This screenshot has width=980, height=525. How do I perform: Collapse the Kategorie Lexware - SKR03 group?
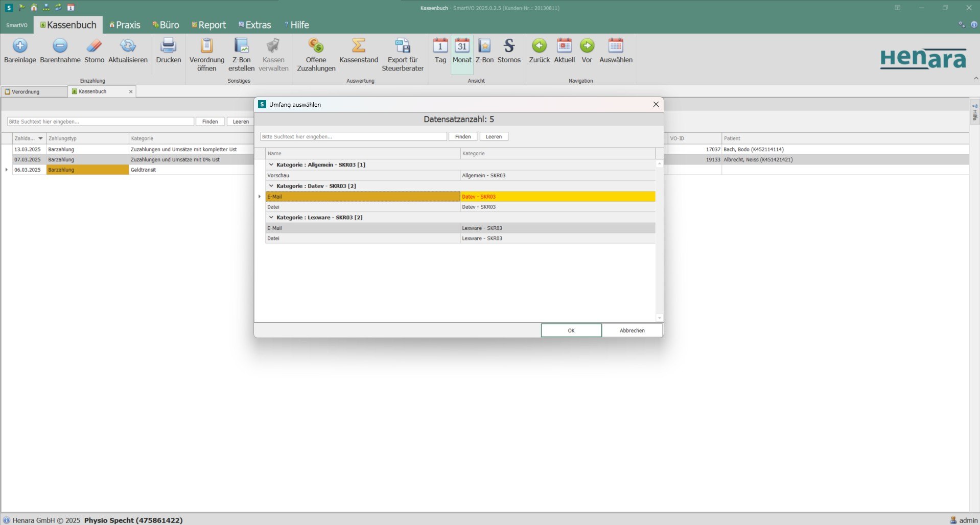[x=271, y=217]
